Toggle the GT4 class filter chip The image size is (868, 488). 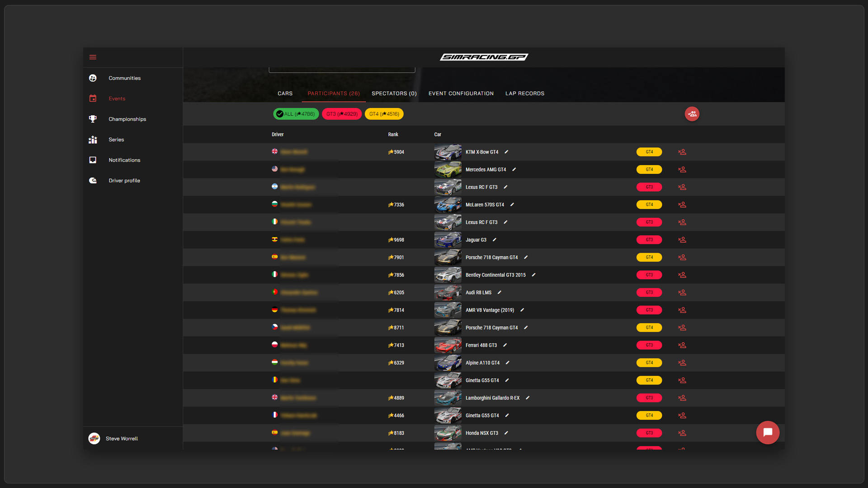click(x=384, y=114)
